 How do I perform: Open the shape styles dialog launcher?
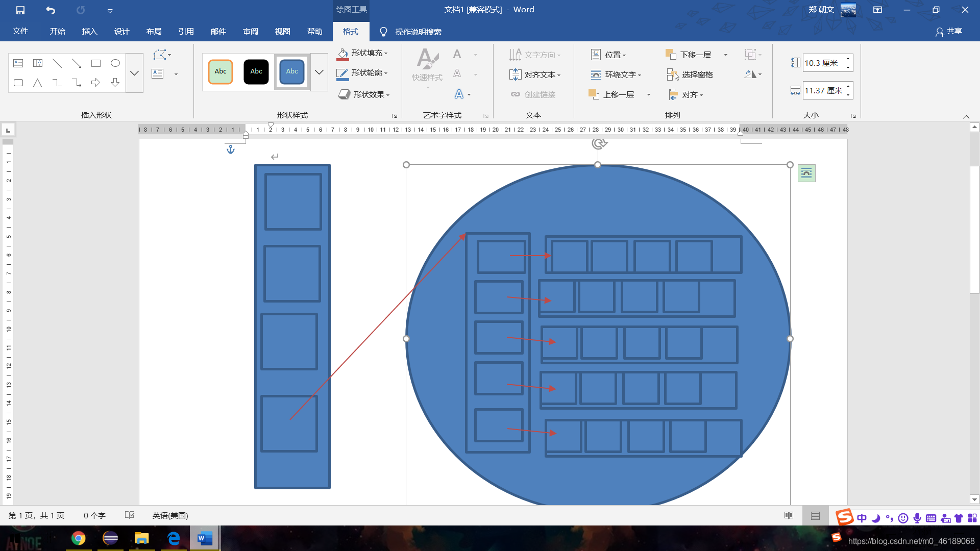click(395, 116)
